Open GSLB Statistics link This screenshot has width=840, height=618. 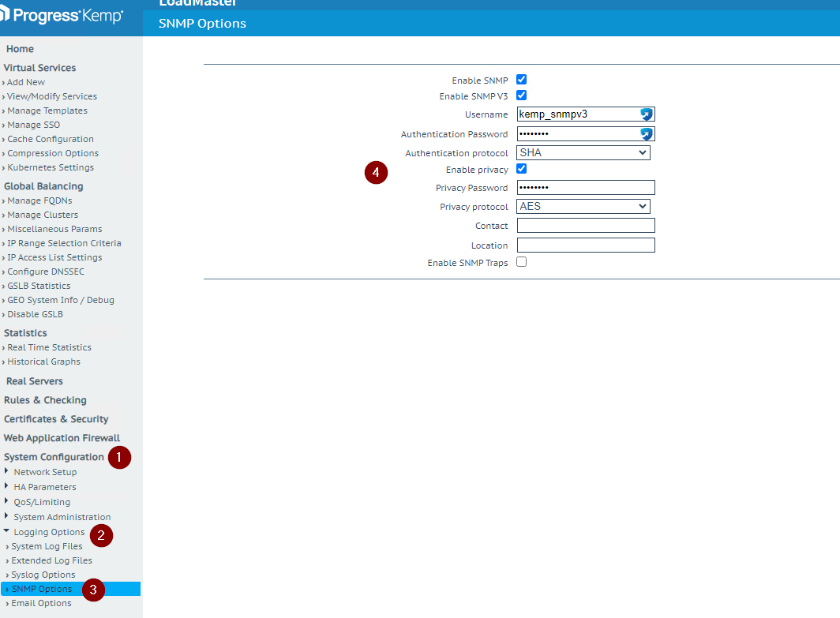[39, 286]
